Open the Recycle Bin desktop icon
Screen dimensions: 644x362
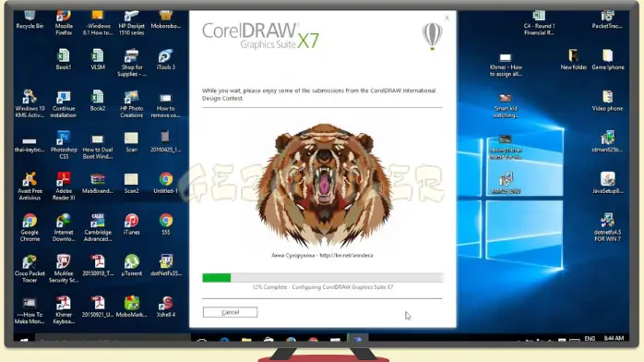(x=30, y=19)
